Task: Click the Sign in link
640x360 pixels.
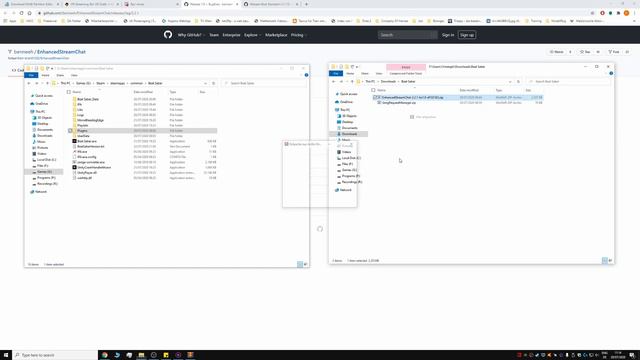Action: click(448, 35)
